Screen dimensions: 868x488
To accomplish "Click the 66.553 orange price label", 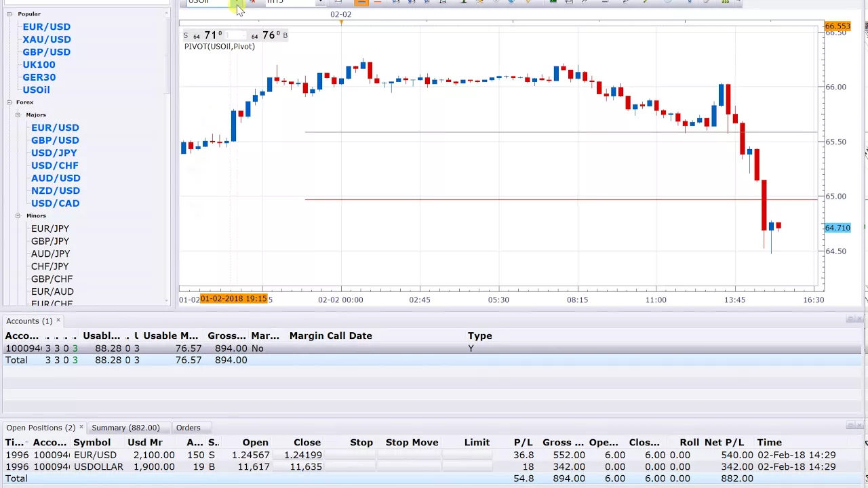I will [837, 26].
